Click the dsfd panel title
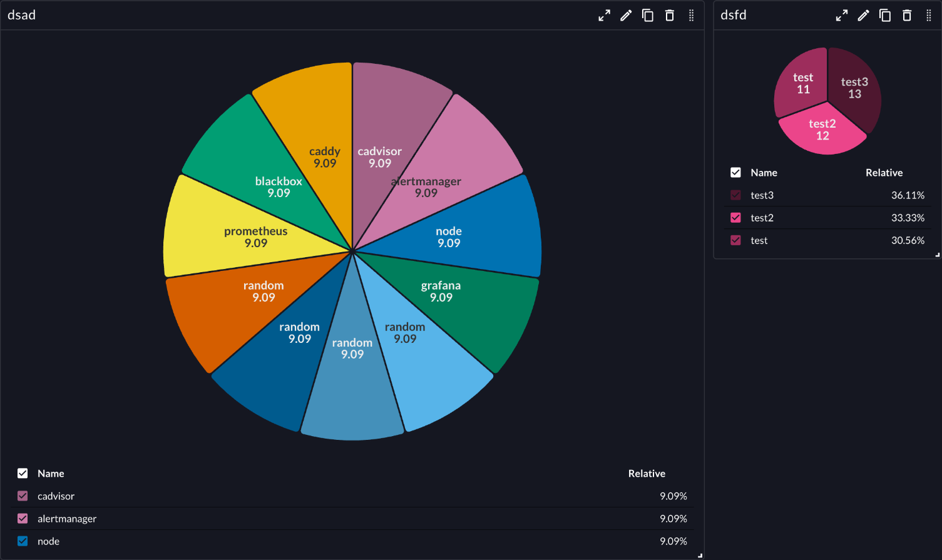 point(734,15)
